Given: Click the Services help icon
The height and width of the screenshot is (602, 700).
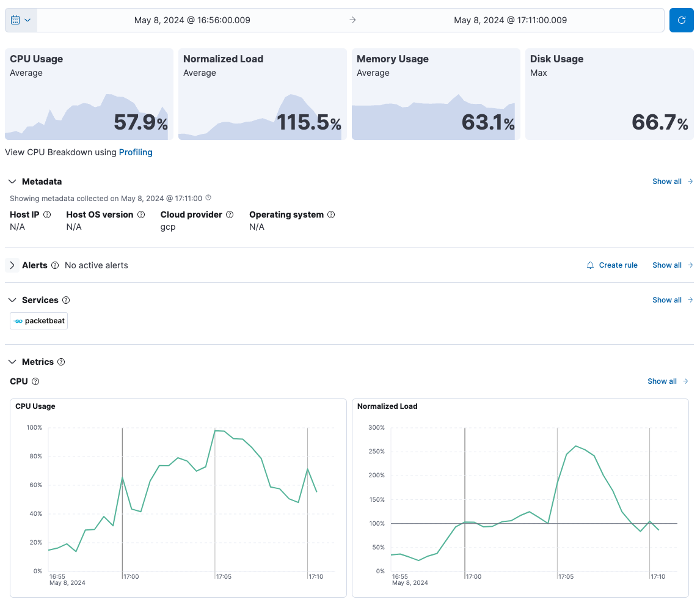Looking at the screenshot, I should point(66,300).
